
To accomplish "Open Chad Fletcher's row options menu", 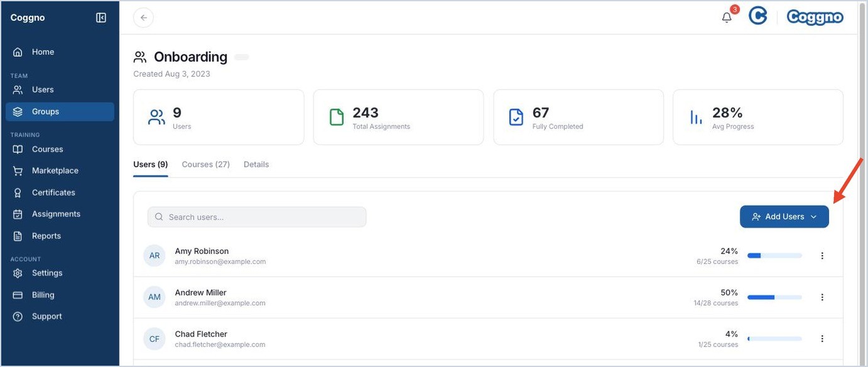I will pos(822,339).
